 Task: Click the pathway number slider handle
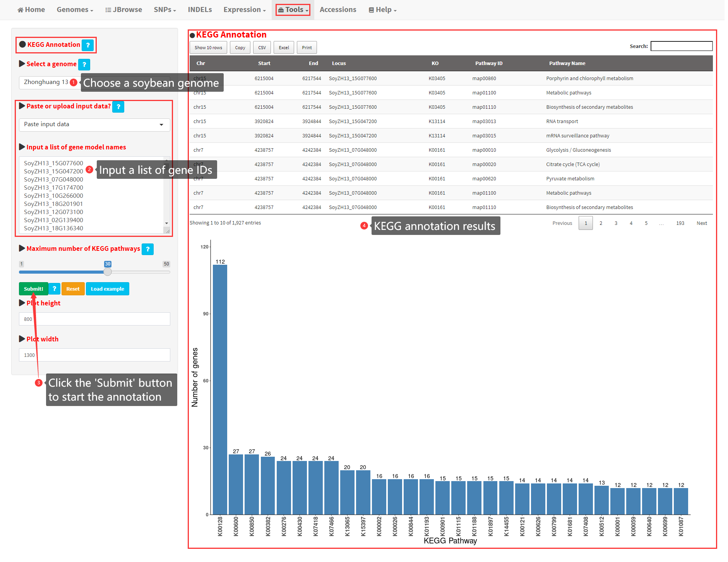pos(108,272)
